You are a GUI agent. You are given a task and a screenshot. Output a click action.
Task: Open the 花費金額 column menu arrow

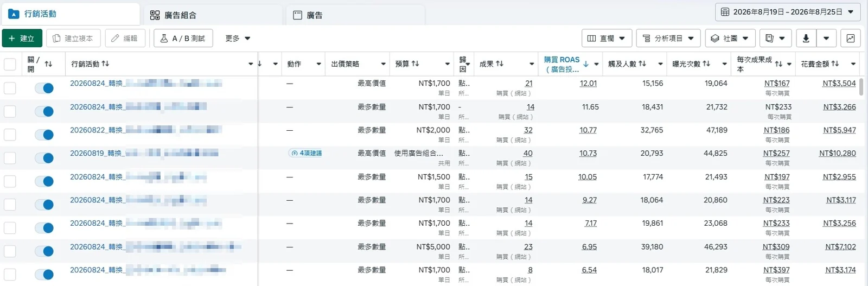pyautogui.click(x=853, y=64)
